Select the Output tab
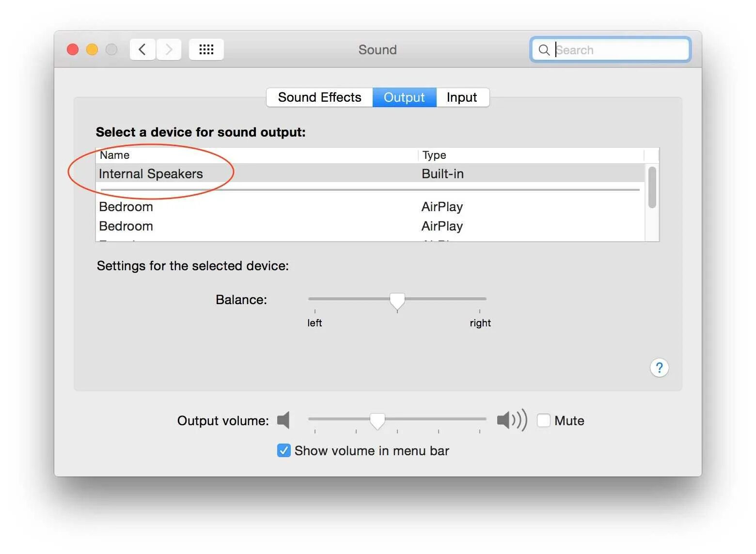The width and height of the screenshot is (756, 554). point(404,97)
